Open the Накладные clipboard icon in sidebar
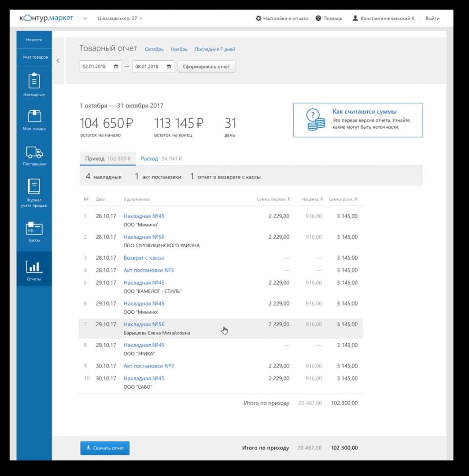Image resolution: width=469 pixels, height=476 pixels. [34, 81]
